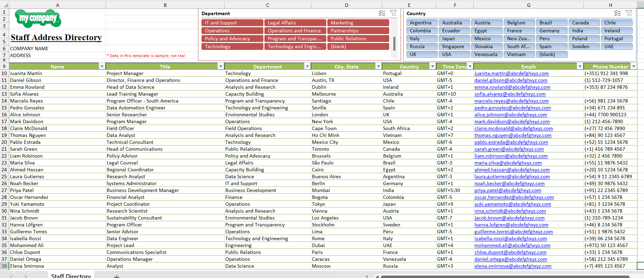Open the Department column filter dropdown
This screenshot has height=278, width=644.
coord(307,66)
